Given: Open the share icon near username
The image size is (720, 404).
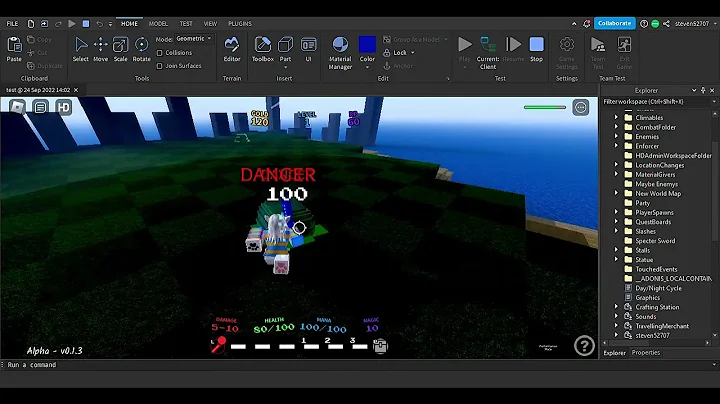Looking at the screenshot, I should pyautogui.click(x=666, y=23).
